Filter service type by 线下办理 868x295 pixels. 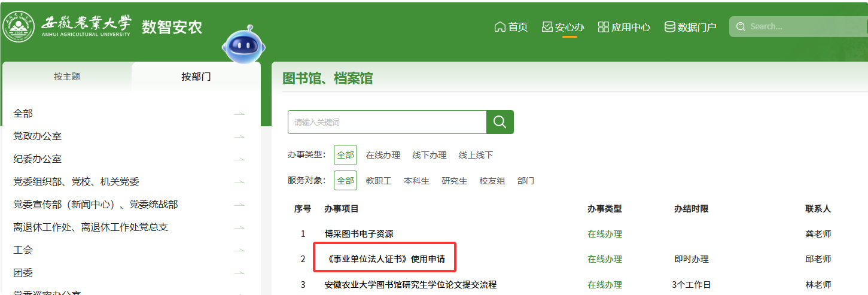[430, 155]
